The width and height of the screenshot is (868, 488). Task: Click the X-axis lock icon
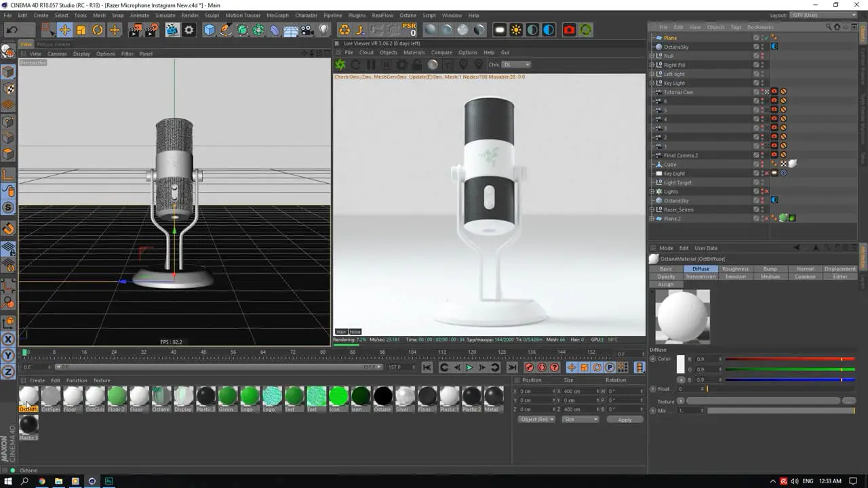(x=8, y=339)
